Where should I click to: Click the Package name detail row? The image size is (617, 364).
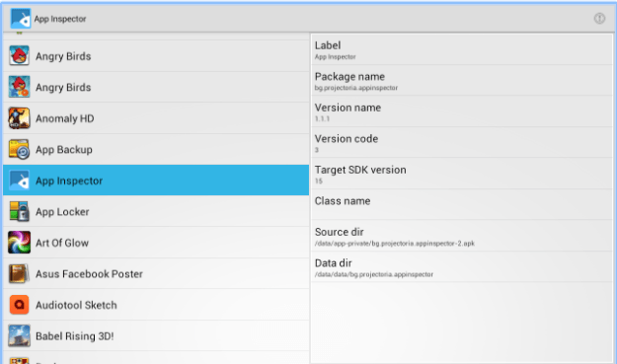tap(462, 81)
